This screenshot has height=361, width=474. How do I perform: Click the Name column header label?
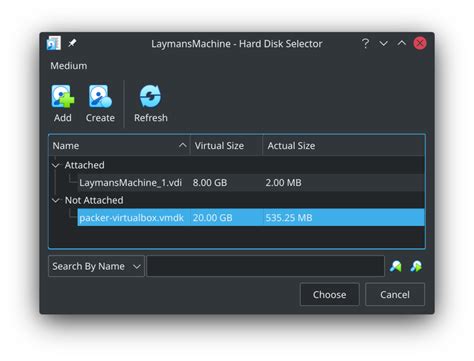point(66,146)
